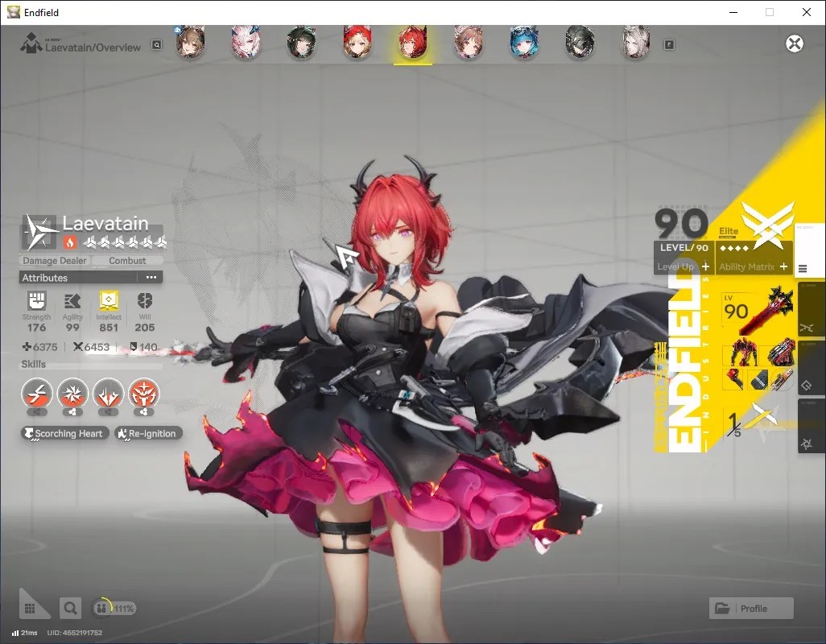The image size is (826, 644).
Task: Open the small red tool equipment slot
Action: coord(734,379)
